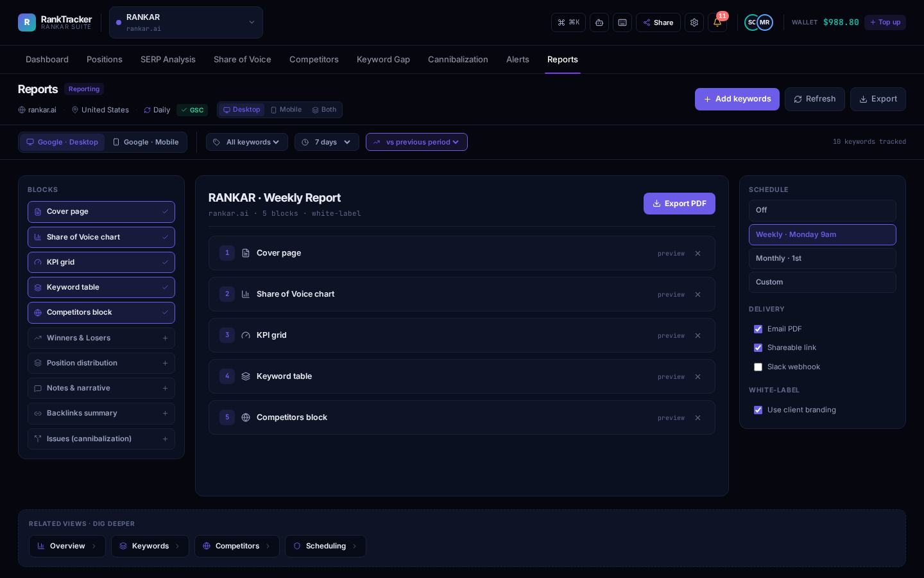This screenshot has width=924, height=578.
Task: Uncheck Keyword table block in Blocks list
Action: 101,287
